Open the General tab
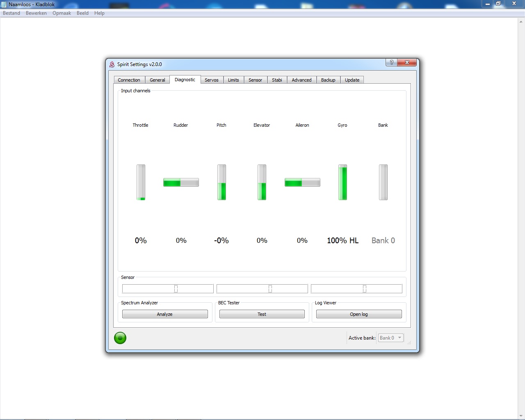The image size is (525, 420). click(x=157, y=80)
